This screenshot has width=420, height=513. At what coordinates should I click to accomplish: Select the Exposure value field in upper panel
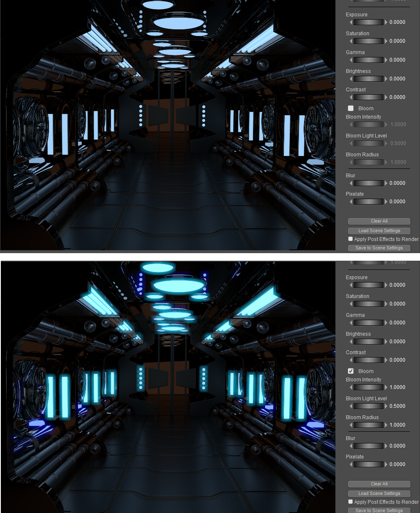pyautogui.click(x=397, y=22)
